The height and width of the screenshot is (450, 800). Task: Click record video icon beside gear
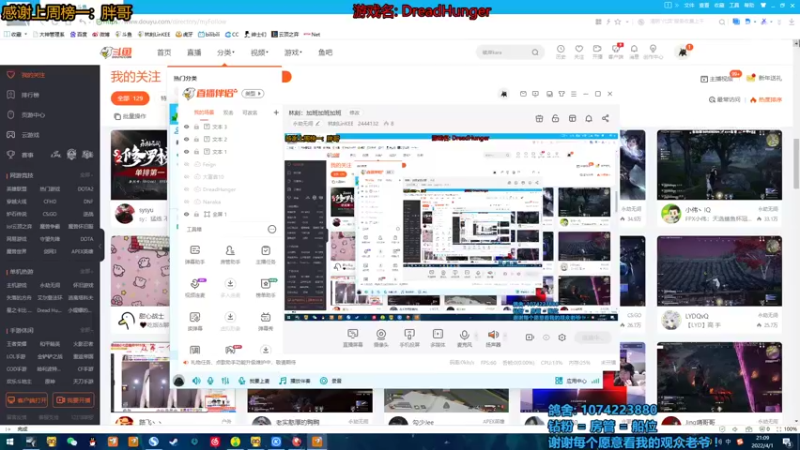[x=530, y=337]
